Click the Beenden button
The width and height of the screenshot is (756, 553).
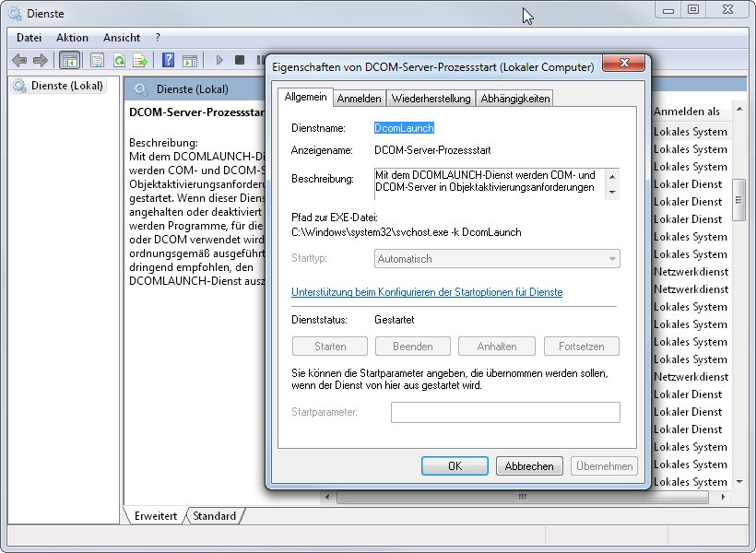[413, 347]
